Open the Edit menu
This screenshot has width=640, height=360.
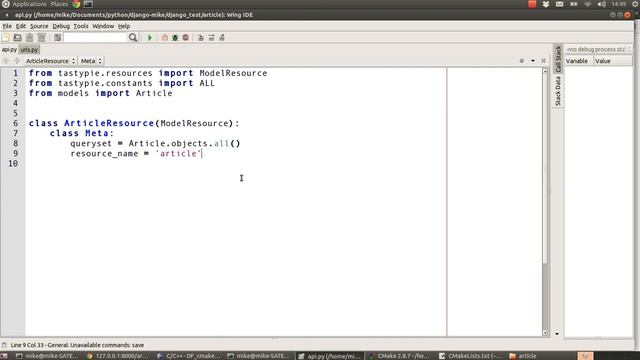pos(20,26)
